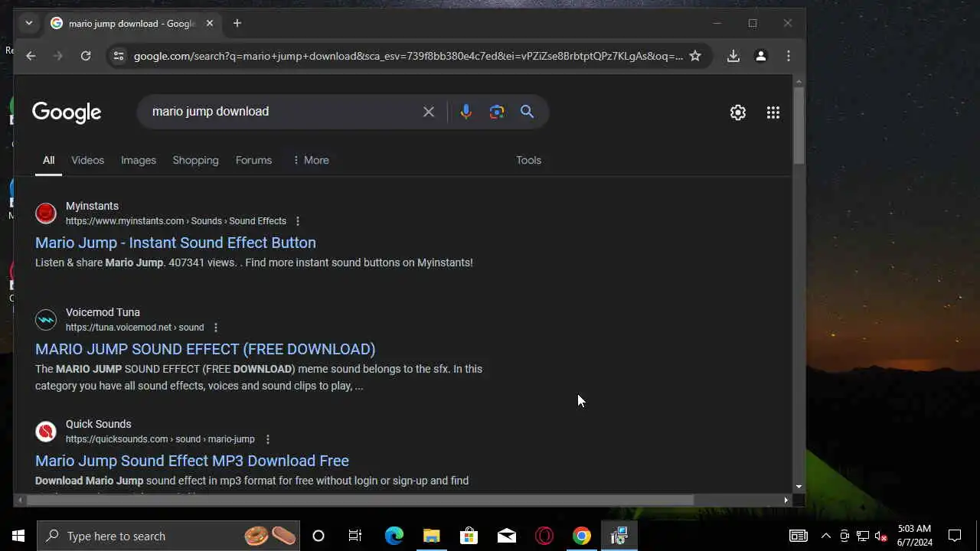Open the tab search dropdown arrow
The width and height of the screenshot is (980, 551).
(x=29, y=23)
